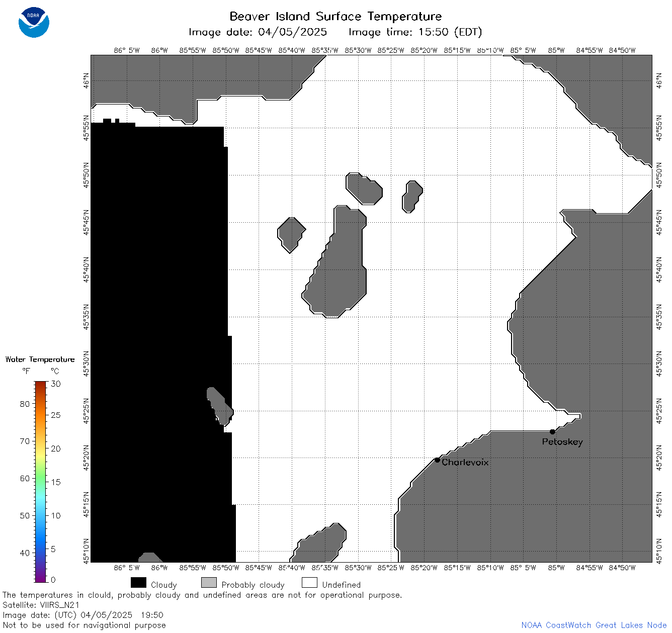Click the 20 Celsius tick label
Image resolution: width=672 pixels, height=633 pixels.
tap(56, 448)
